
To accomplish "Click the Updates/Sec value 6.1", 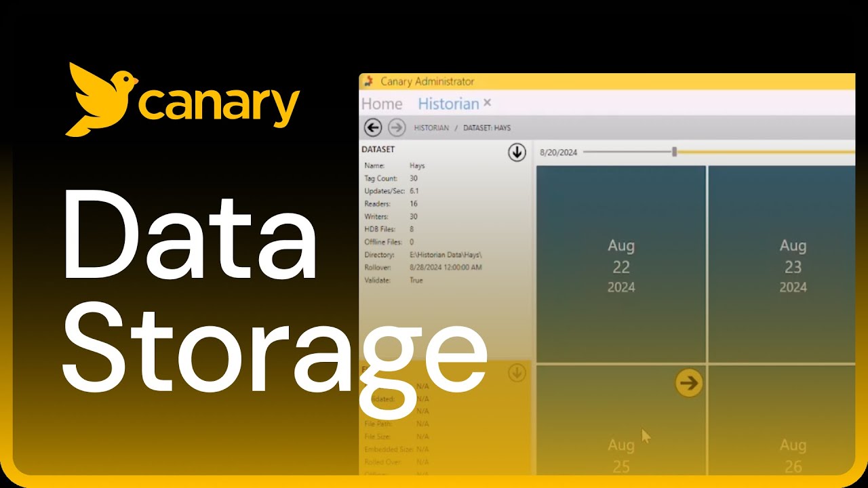I will click(414, 191).
